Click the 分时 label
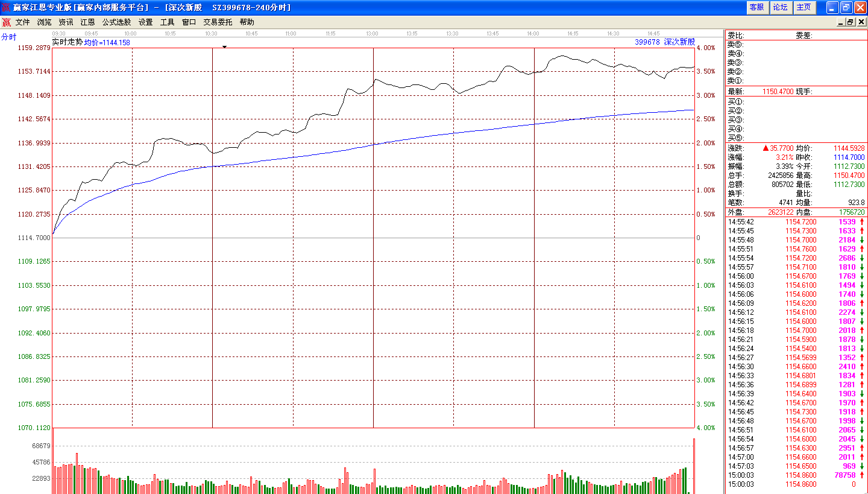The height and width of the screenshot is (494, 868). 9,37
